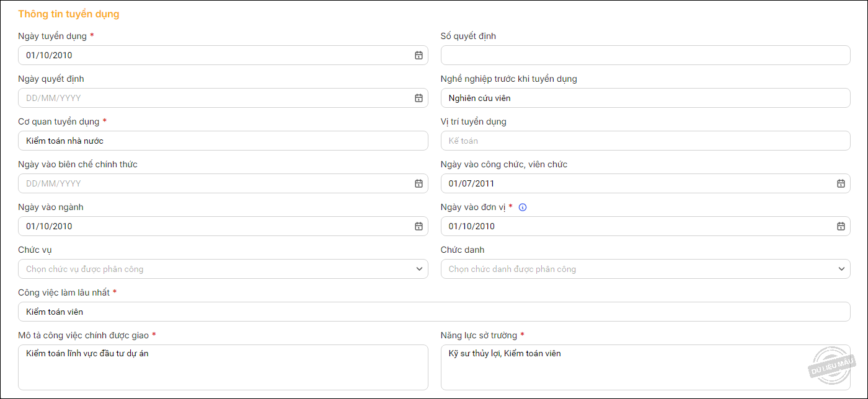Open calendar picker for Ngày tuyển dụng
The height and width of the screenshot is (399, 868).
418,55
